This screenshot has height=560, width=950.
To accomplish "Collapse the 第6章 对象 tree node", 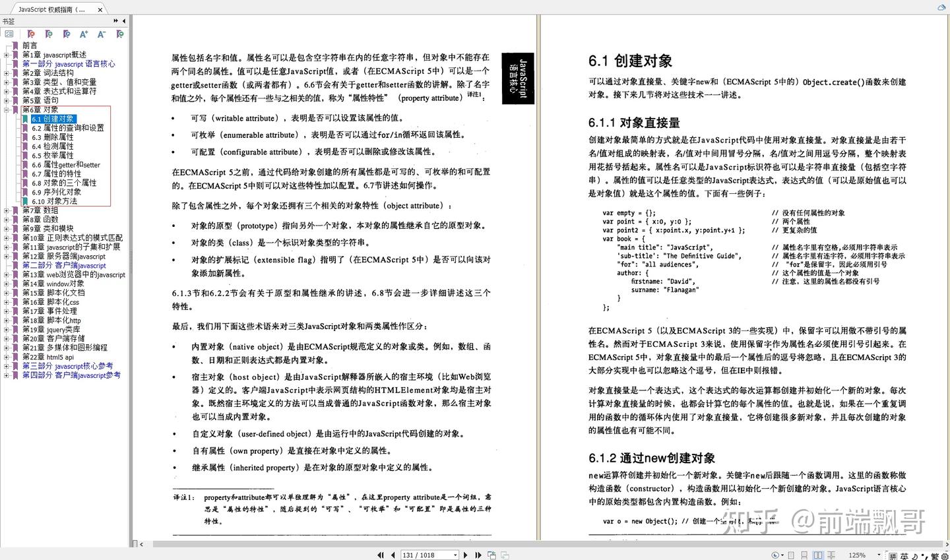I will [x=7, y=109].
